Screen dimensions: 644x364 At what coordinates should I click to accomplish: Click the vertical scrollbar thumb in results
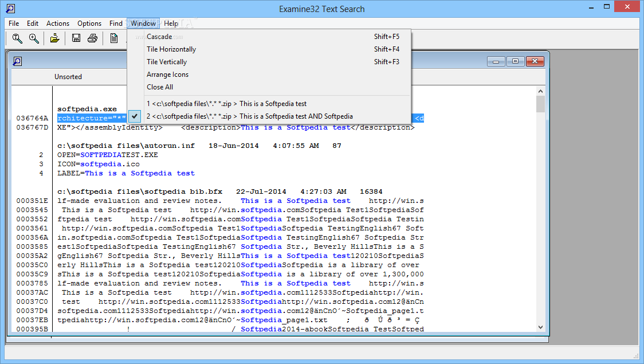(x=540, y=104)
